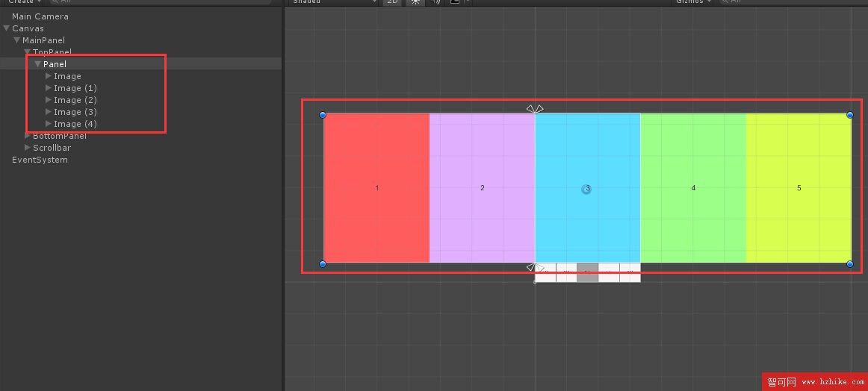The height and width of the screenshot is (391, 868).
Task: Grab the bottom-right blue rect handle
Action: (850, 264)
